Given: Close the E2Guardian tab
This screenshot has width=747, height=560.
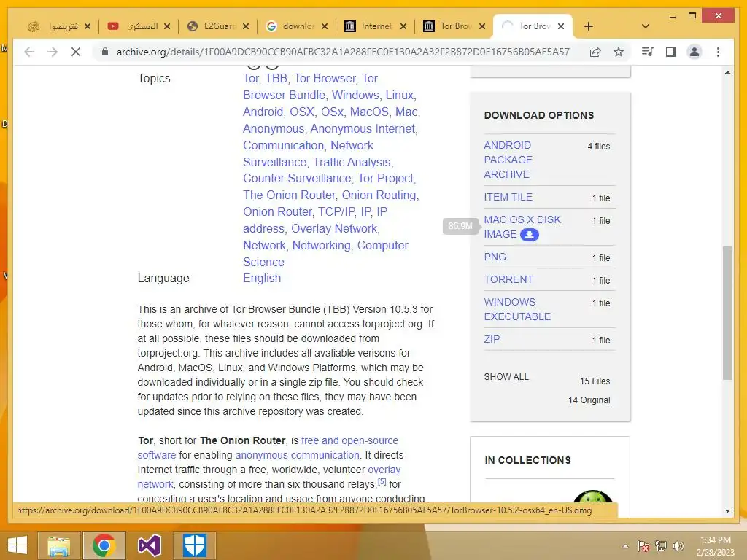Looking at the screenshot, I should 246,26.
